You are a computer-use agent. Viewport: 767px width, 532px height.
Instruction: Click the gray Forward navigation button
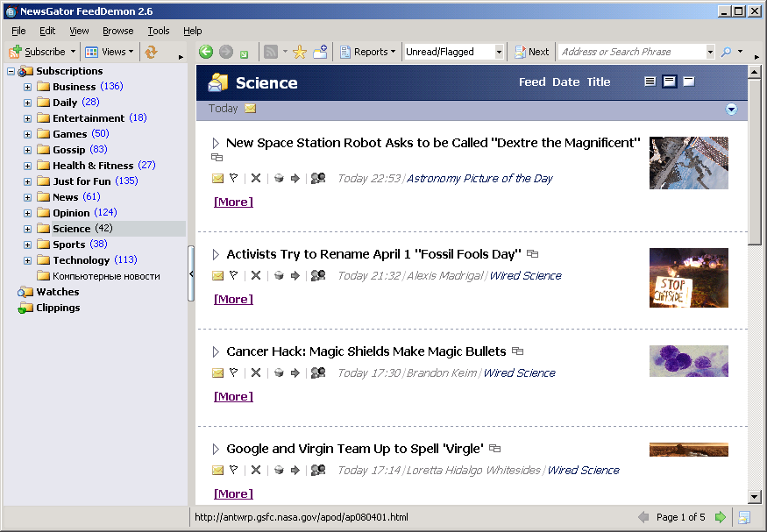coord(226,52)
